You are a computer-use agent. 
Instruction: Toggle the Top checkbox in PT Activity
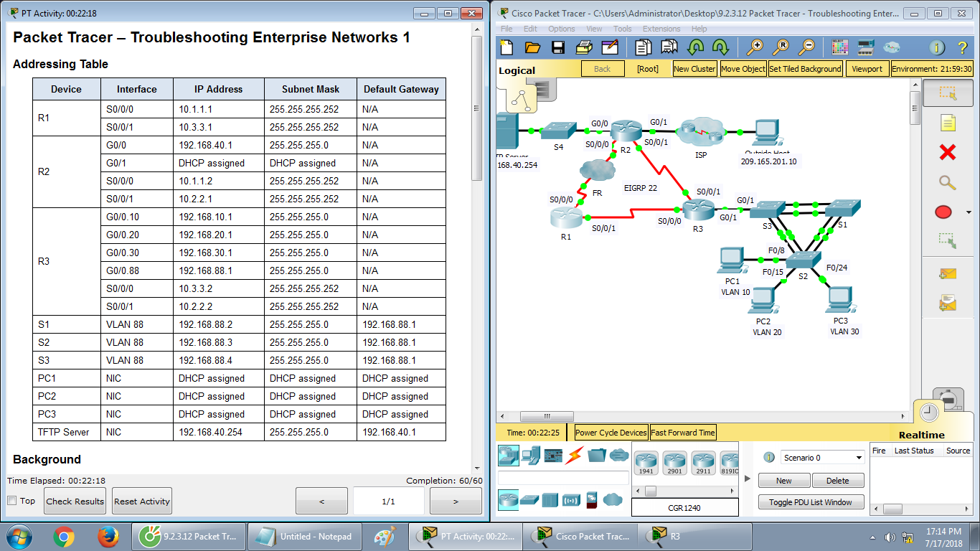pyautogui.click(x=12, y=501)
